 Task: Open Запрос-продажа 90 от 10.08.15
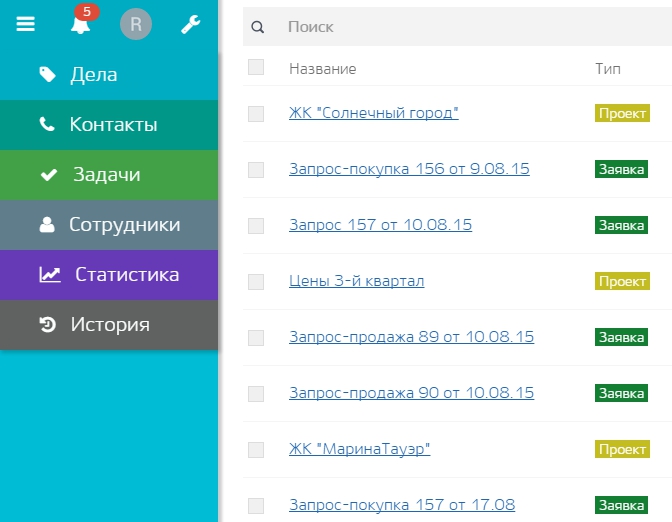[x=411, y=393]
